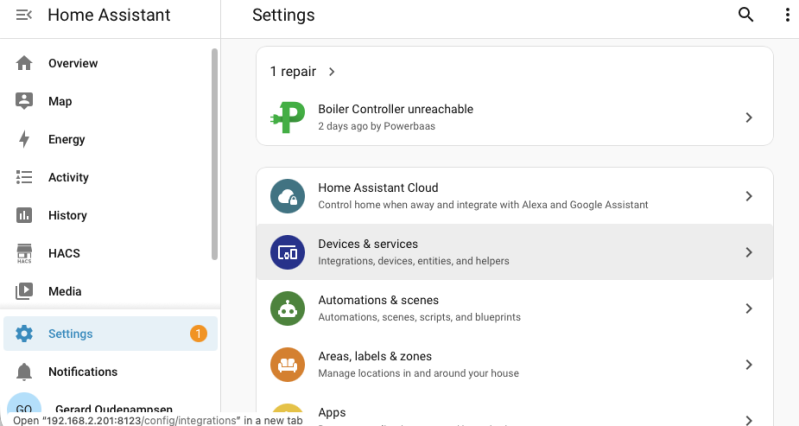This screenshot has height=426, width=799.
Task: Expand the 1 repair chevron
Action: coord(332,71)
